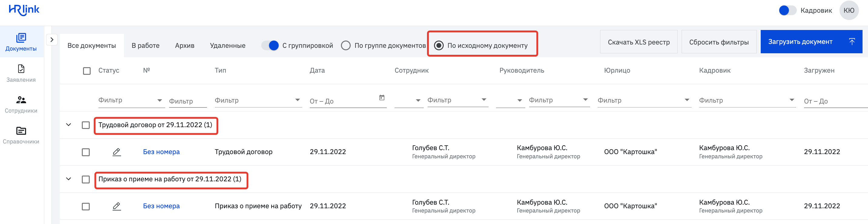Click Сбросить фильтры button
This screenshot has height=224, width=868.
pyautogui.click(x=719, y=42)
